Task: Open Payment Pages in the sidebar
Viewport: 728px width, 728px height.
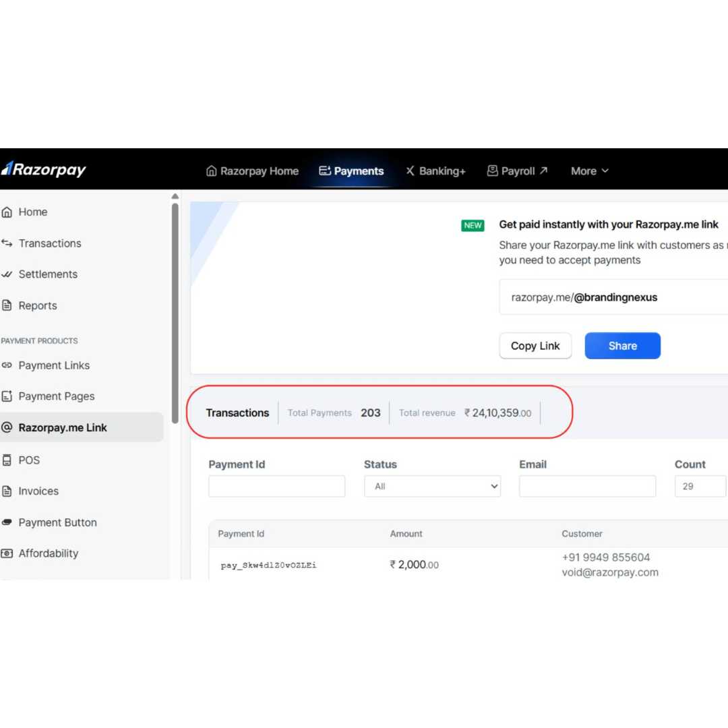Action: (57, 396)
